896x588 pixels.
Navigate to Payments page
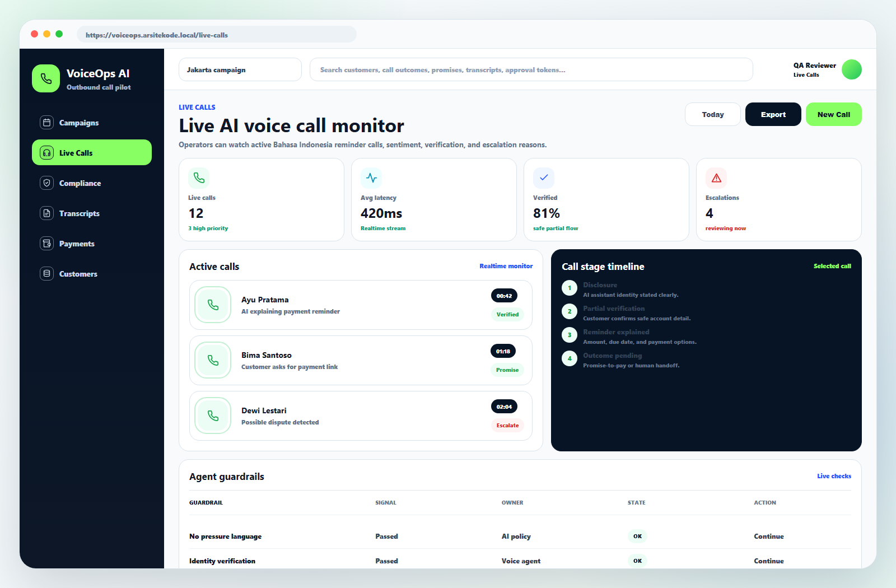(x=92, y=244)
